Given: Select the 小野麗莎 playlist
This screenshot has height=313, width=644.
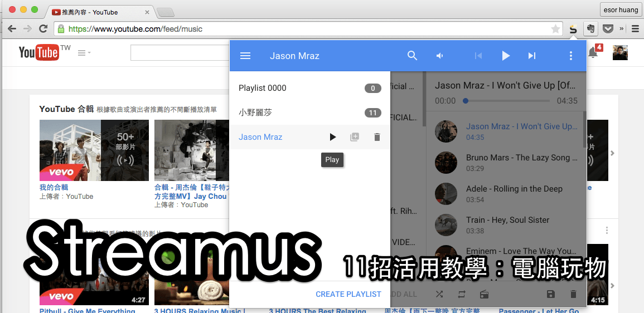Looking at the screenshot, I should [309, 113].
